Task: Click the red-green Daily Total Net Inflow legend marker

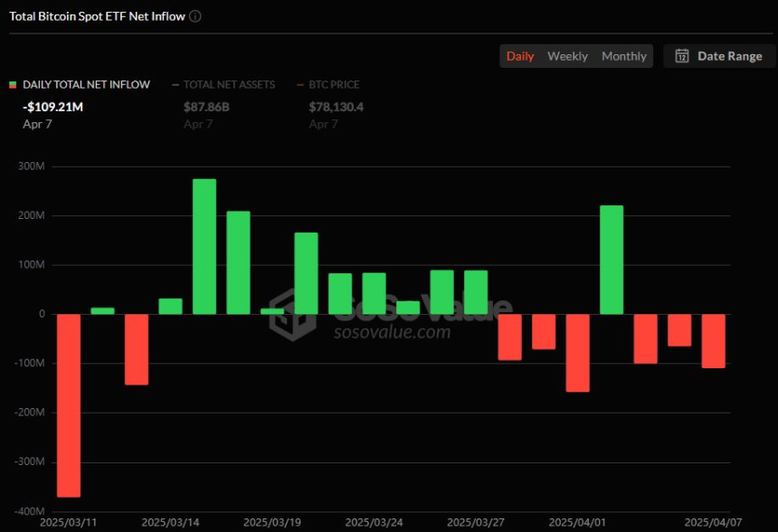Action: point(13,85)
